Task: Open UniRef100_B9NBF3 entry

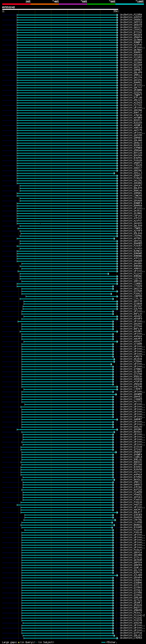Action: [131, 42]
